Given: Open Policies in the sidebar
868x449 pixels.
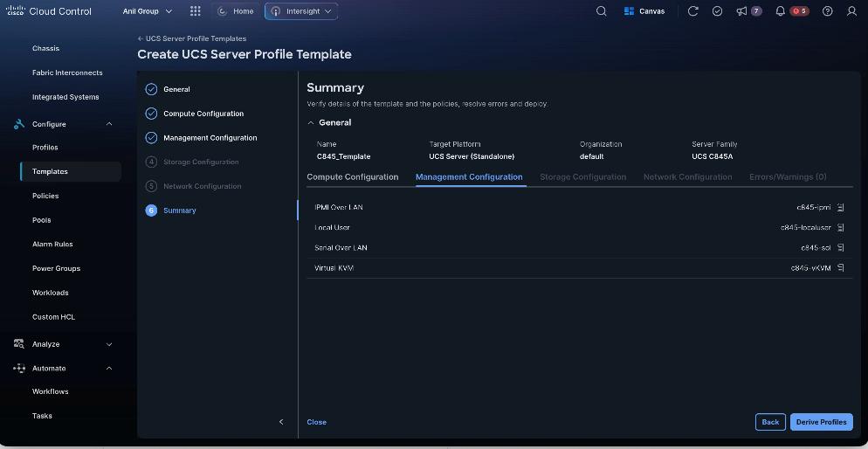Looking at the screenshot, I should pos(45,196).
